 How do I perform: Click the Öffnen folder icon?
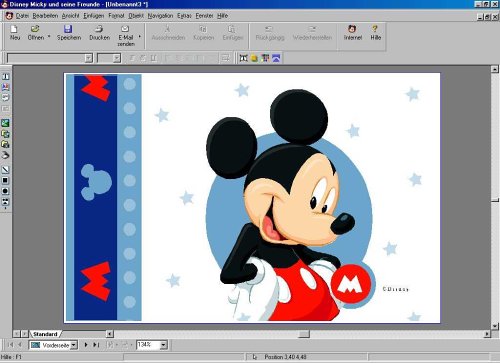[35, 29]
